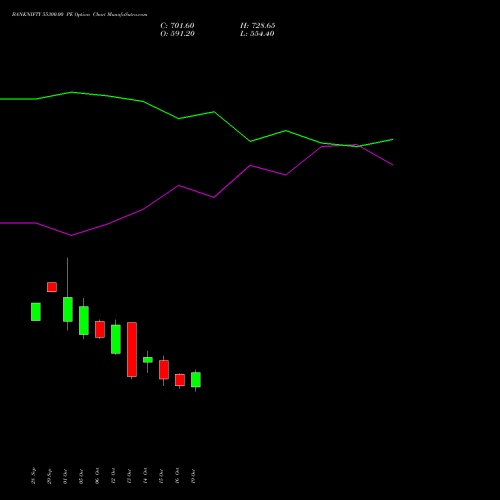This screenshot has height=500, width=500.
Task: Select the open value O: 591.20
Action: tap(177, 34)
